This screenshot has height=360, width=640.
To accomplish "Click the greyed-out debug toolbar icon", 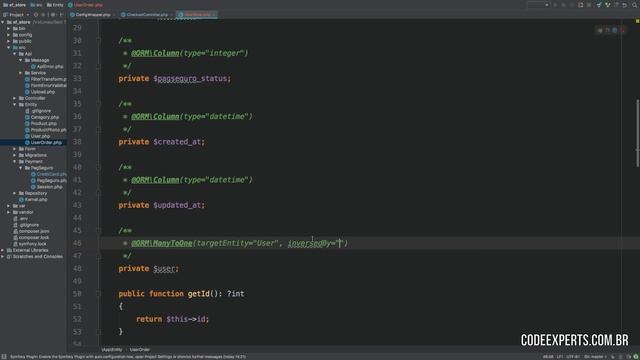I will coord(564,5).
